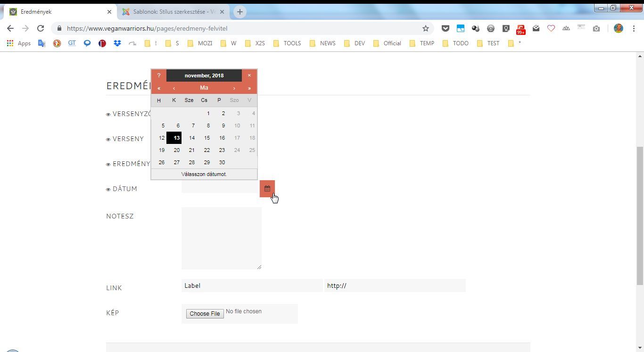Toggle eye icon beside Dátum label
The height and width of the screenshot is (352, 644).
(x=108, y=190)
